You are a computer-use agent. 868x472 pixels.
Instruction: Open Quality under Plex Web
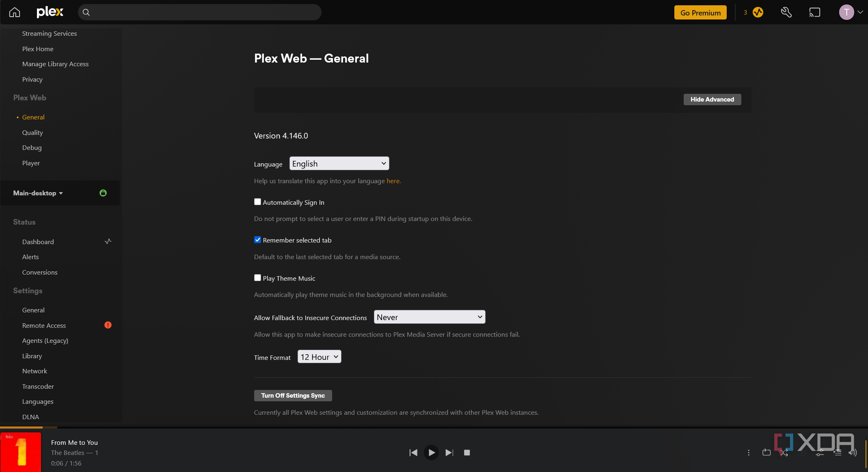pos(32,132)
